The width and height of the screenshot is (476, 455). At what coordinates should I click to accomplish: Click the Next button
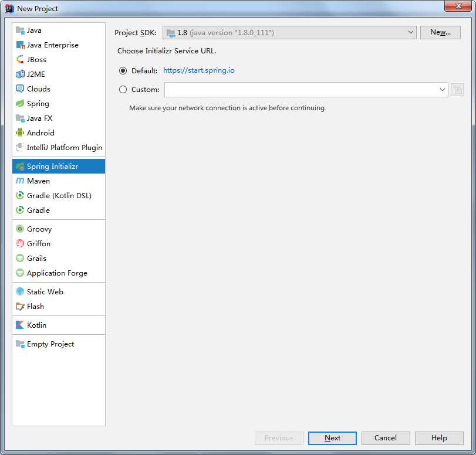pyautogui.click(x=332, y=438)
